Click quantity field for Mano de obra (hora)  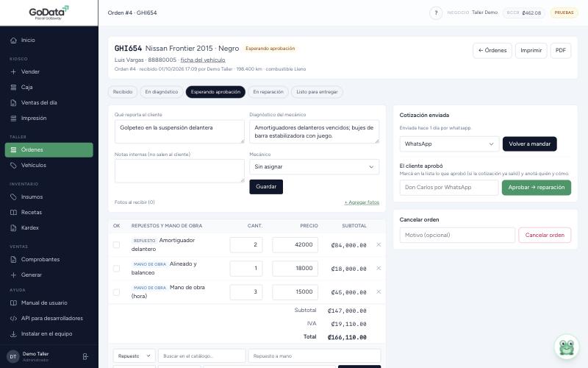click(x=246, y=291)
